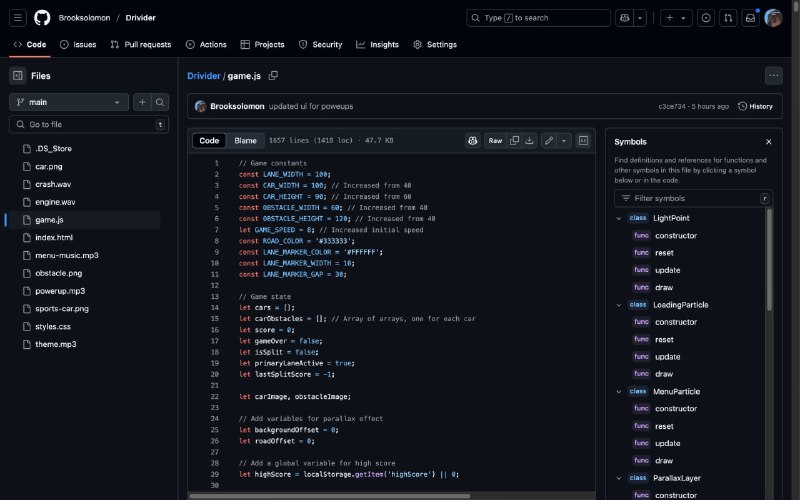Close the Symbols panel
This screenshot has height=500, width=800.
point(768,142)
